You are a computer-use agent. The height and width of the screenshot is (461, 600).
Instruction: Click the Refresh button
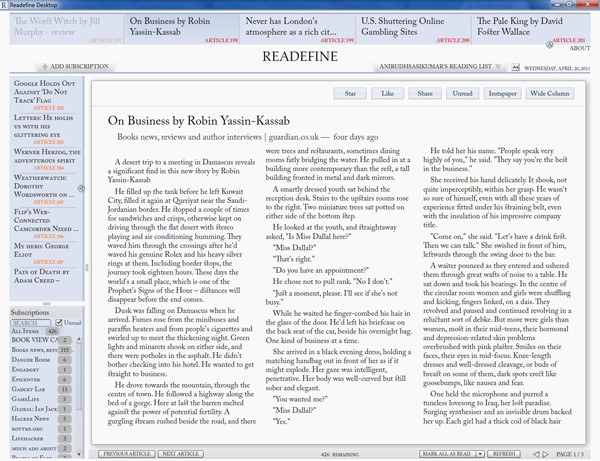tap(504, 454)
